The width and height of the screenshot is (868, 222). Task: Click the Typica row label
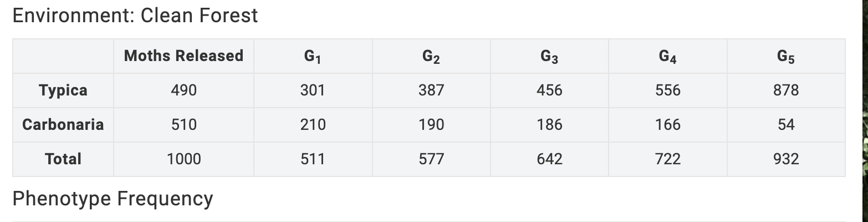click(63, 90)
